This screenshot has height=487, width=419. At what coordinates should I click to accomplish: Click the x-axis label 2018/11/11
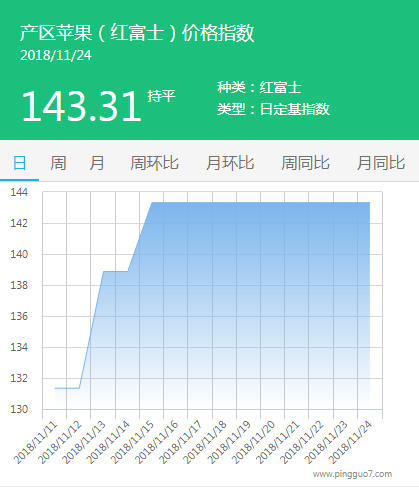(x=35, y=443)
